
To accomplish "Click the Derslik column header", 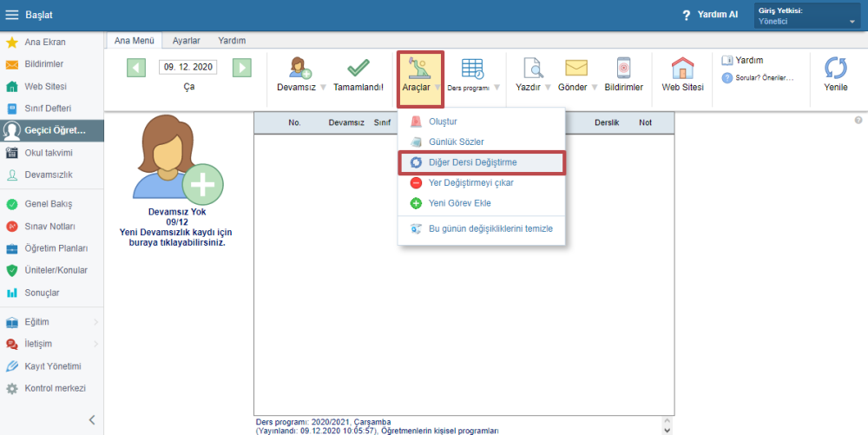I will pos(607,123).
